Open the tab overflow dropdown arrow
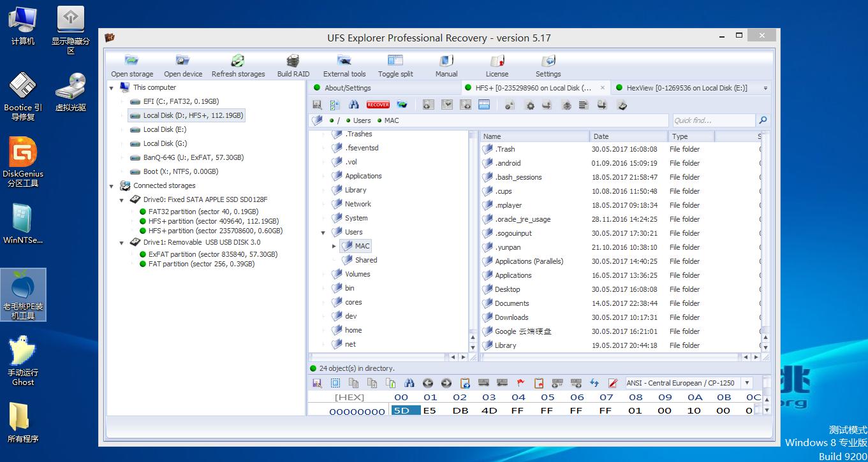Image resolution: width=868 pixels, height=462 pixels. [x=765, y=89]
